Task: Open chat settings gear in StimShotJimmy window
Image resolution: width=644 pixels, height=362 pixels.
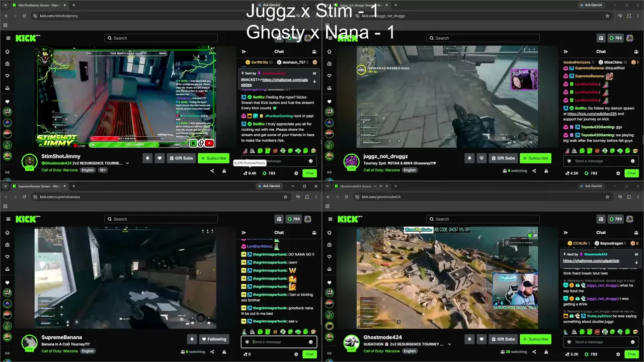Action: click(296, 173)
